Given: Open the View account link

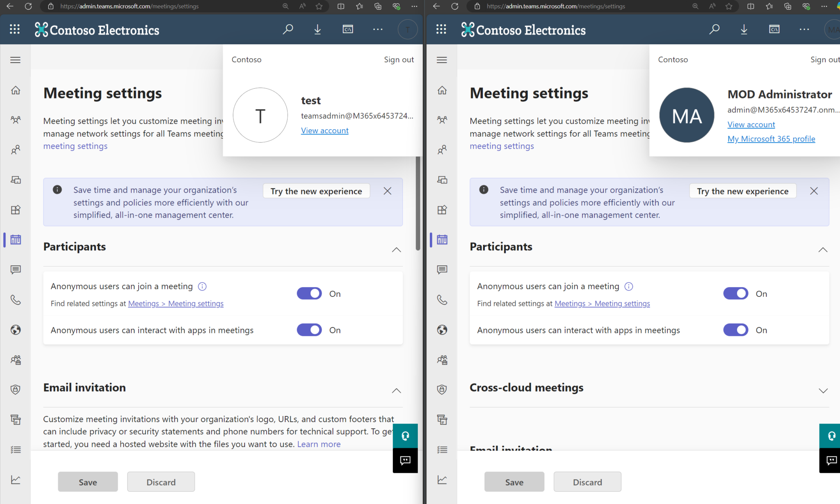Looking at the screenshot, I should [x=324, y=130].
